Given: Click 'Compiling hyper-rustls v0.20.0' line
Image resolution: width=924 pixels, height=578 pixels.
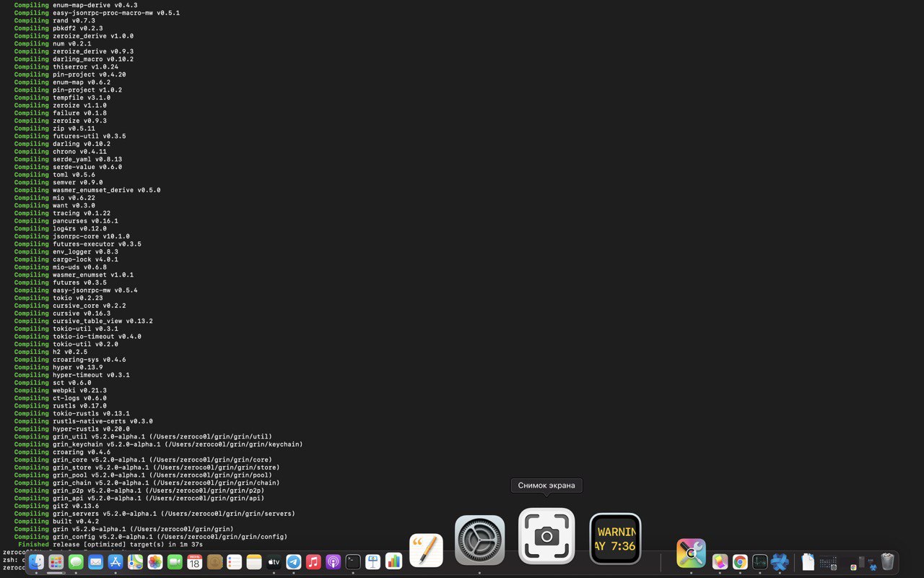Looking at the screenshot, I should (x=72, y=429).
